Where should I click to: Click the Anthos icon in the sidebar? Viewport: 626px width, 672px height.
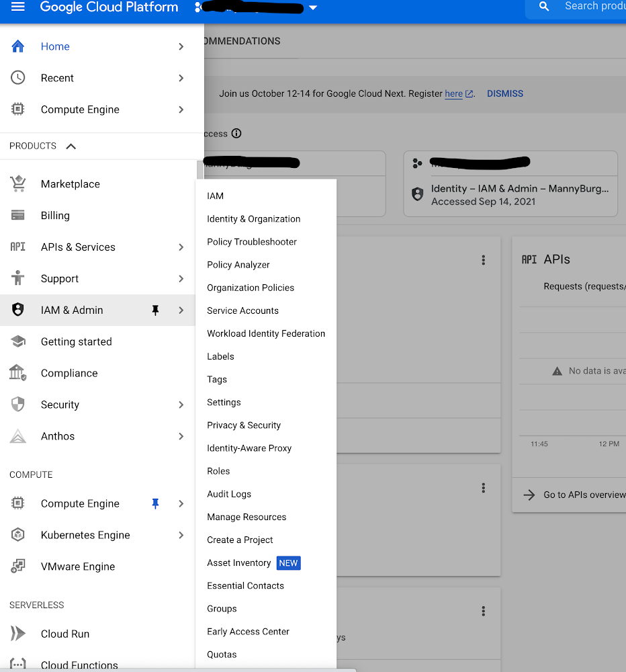17,435
